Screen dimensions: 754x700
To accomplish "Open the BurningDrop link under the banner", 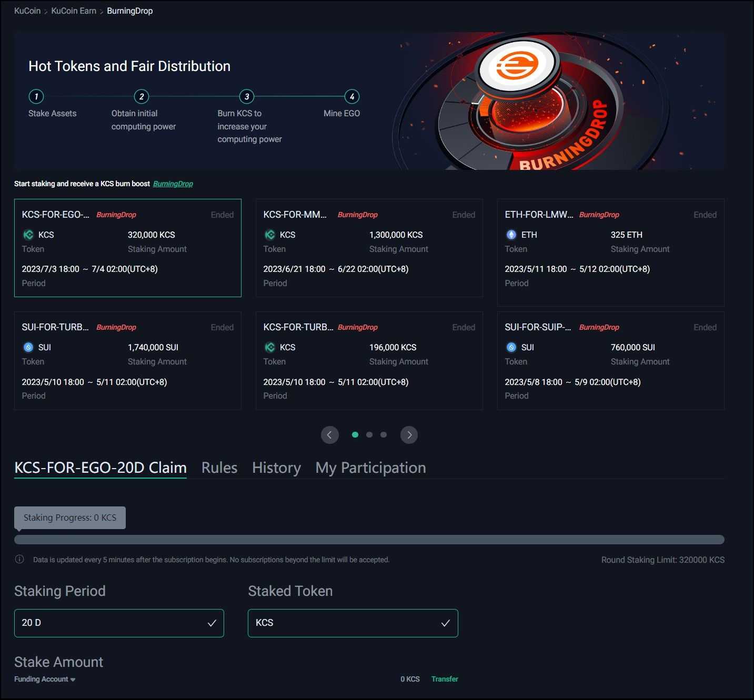I will click(x=173, y=184).
